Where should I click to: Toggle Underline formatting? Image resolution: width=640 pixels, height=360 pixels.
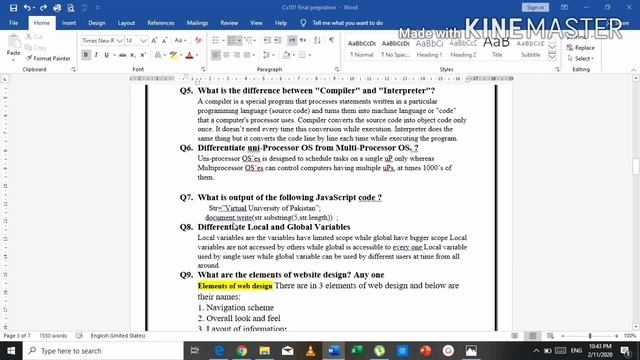(107, 55)
